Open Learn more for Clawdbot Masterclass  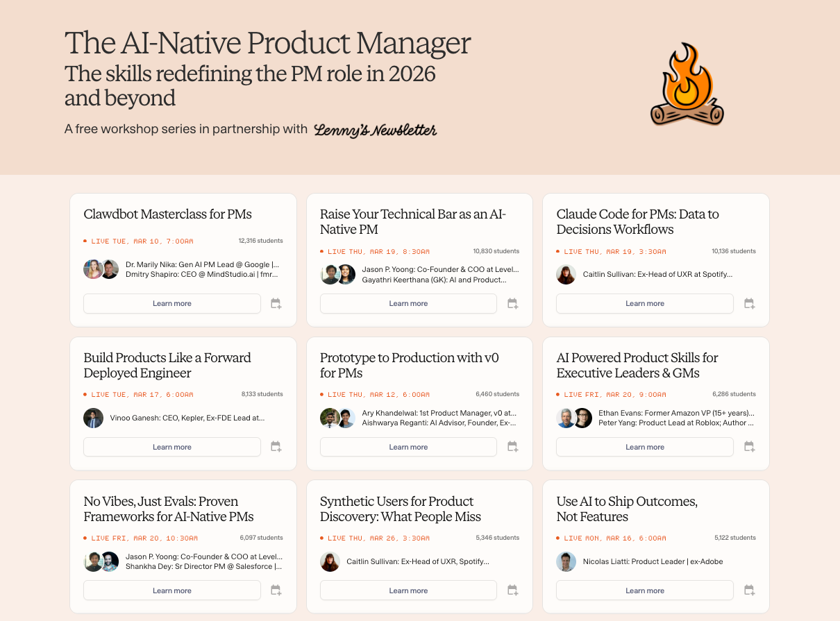point(172,304)
